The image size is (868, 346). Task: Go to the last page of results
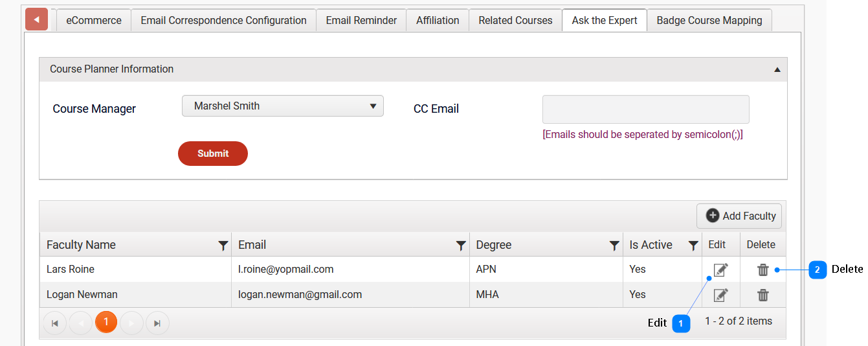(157, 323)
